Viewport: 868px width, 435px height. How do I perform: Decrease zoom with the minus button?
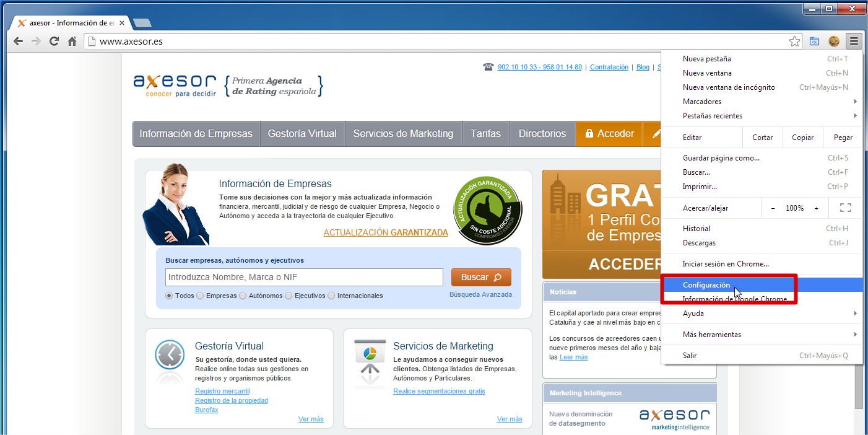(x=773, y=208)
